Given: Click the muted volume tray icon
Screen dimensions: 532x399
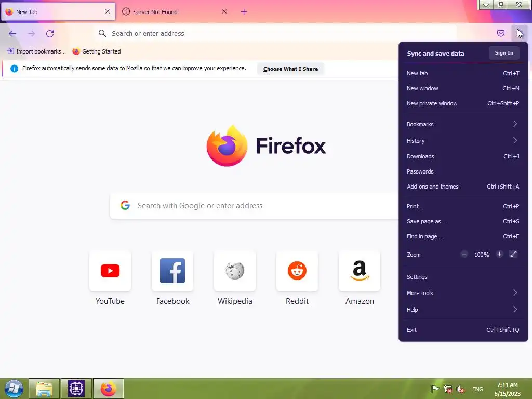Looking at the screenshot, I should click(460, 389).
